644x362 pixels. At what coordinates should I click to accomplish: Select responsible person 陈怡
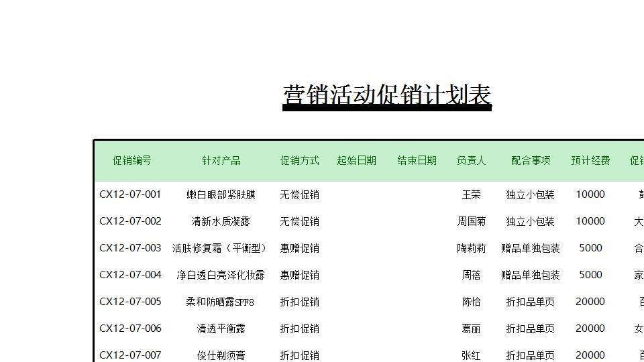click(x=471, y=302)
